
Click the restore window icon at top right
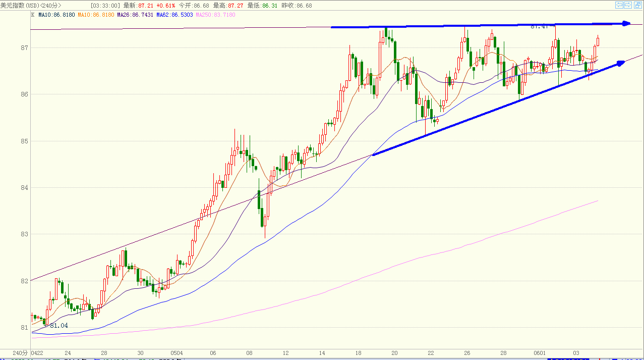(637, 5)
